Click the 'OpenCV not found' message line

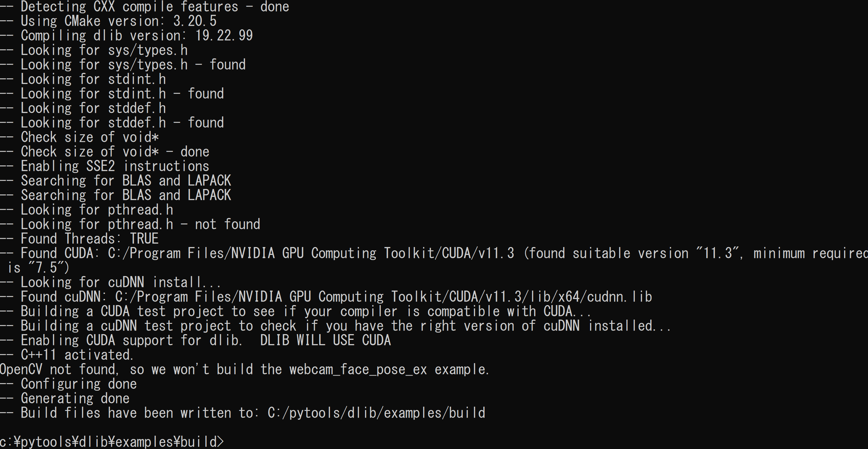[x=245, y=369]
